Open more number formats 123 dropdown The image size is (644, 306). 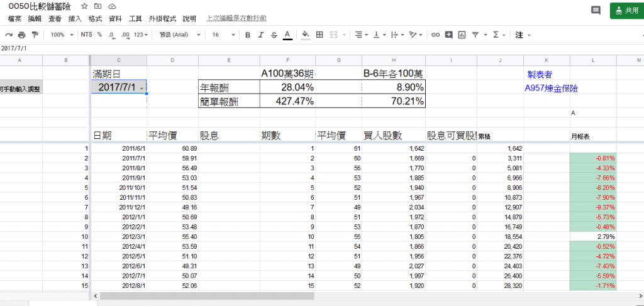tap(141, 35)
